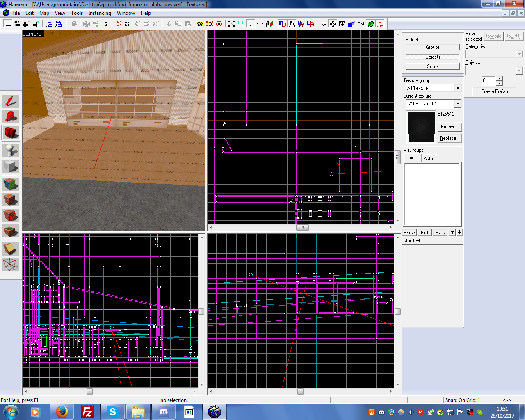Screen dimensions: 525x420
Task: Select the Clipping tool
Action: click(11, 249)
